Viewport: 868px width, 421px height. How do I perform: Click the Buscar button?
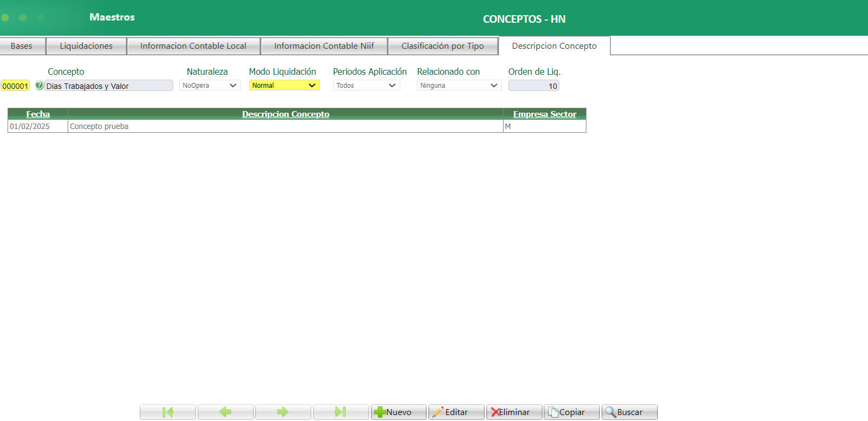point(630,412)
